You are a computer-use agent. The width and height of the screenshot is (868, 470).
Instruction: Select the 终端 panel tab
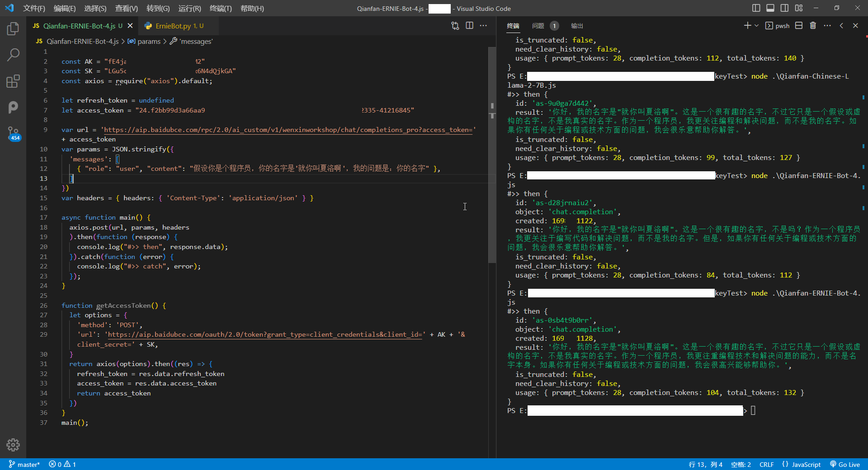(x=513, y=26)
